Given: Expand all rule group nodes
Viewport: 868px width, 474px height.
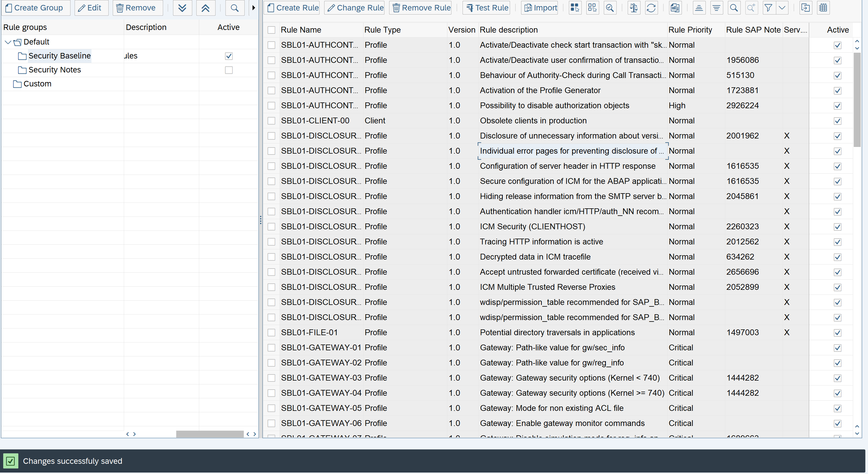Looking at the screenshot, I should (x=182, y=8).
